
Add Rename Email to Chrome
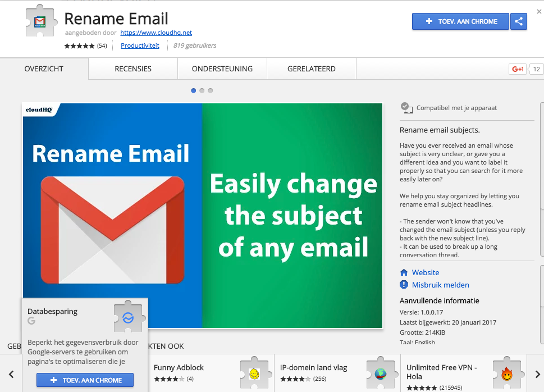pyautogui.click(x=460, y=21)
